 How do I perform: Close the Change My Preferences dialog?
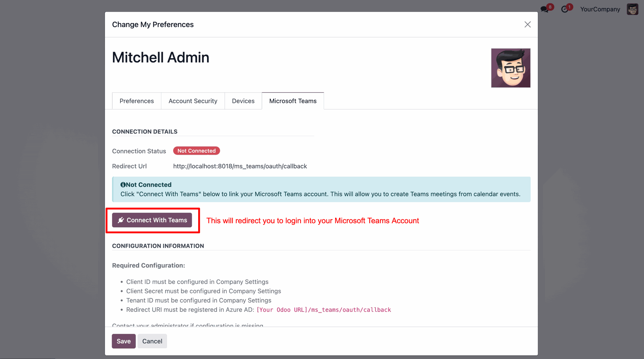[x=527, y=24]
